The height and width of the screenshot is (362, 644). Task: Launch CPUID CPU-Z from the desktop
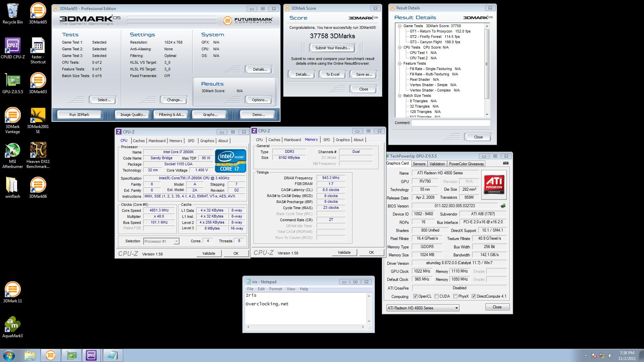click(13, 48)
